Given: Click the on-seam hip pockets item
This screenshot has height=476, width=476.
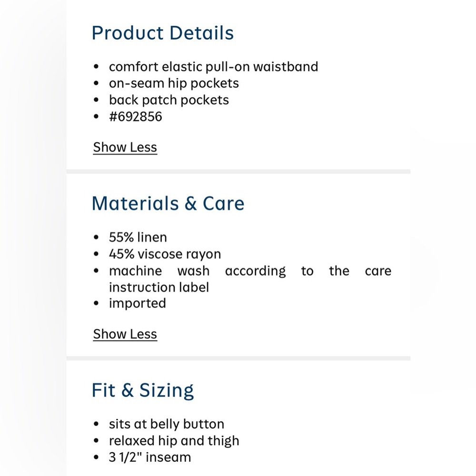Looking at the screenshot, I should [174, 83].
